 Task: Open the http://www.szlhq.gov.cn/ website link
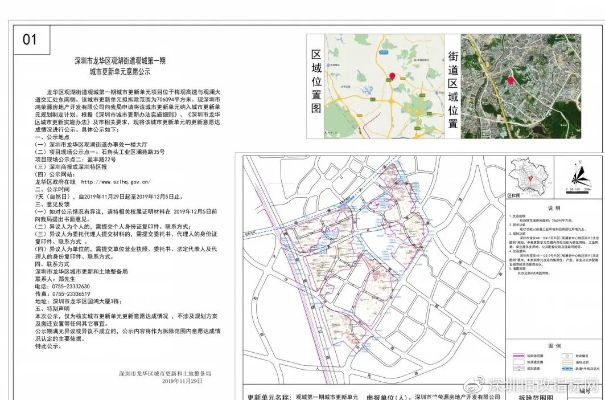point(116,182)
